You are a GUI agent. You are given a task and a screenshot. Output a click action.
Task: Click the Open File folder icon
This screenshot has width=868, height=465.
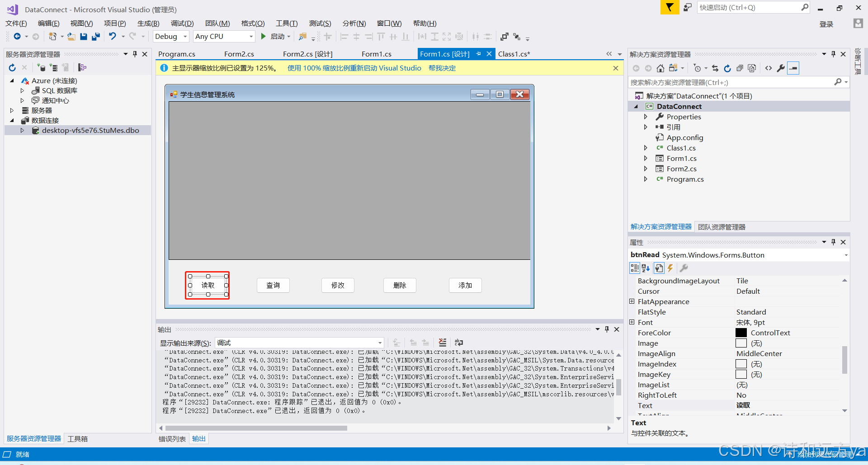tap(71, 37)
